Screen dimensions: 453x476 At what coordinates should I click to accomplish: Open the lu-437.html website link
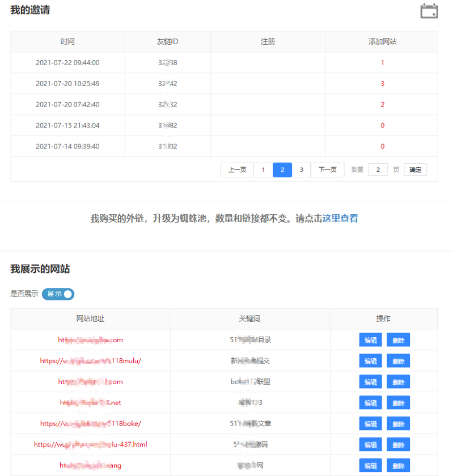(91, 444)
